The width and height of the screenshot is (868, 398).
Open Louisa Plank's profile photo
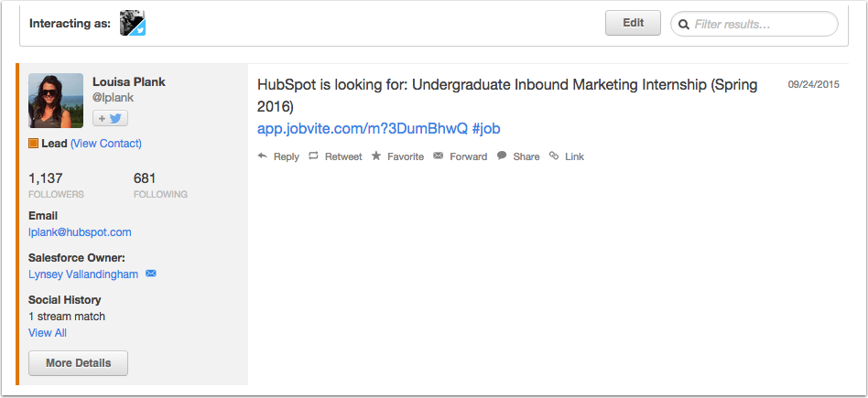[56, 101]
